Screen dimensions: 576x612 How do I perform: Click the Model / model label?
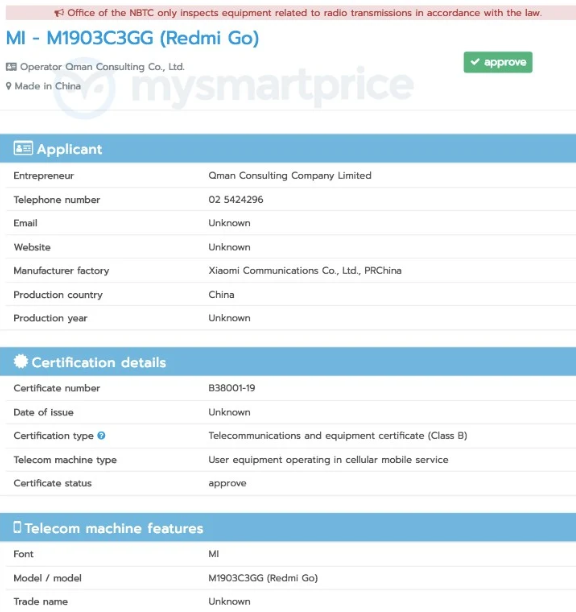[x=48, y=578]
